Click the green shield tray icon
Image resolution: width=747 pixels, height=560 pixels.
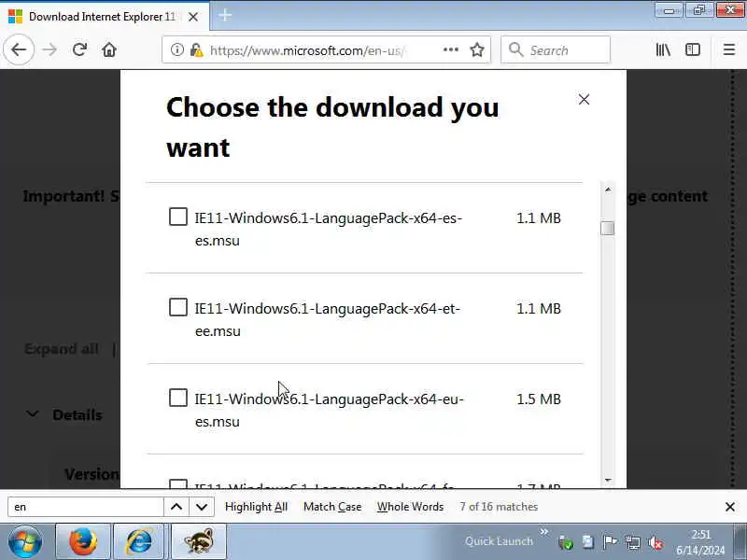point(566,542)
